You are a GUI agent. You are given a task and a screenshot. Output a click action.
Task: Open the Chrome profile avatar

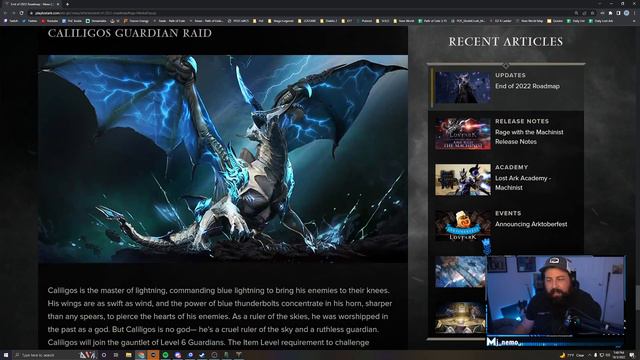[626, 13]
